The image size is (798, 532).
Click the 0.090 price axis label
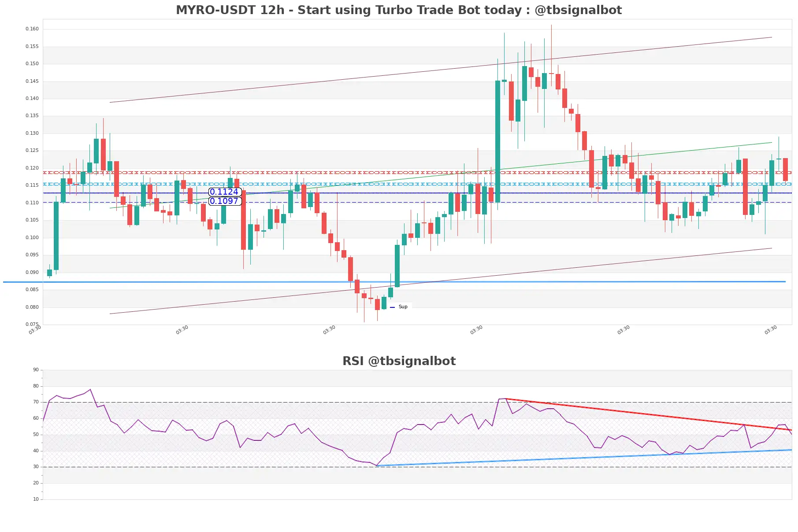[32, 272]
